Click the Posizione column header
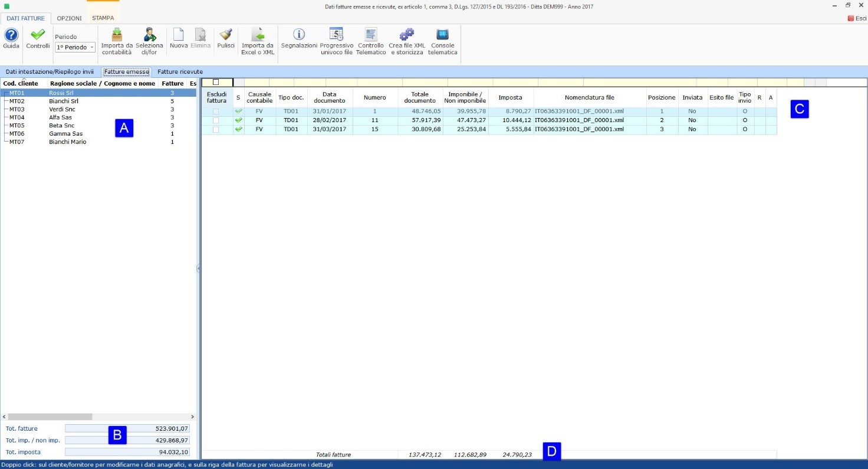The width and height of the screenshot is (868, 469). 662,97
